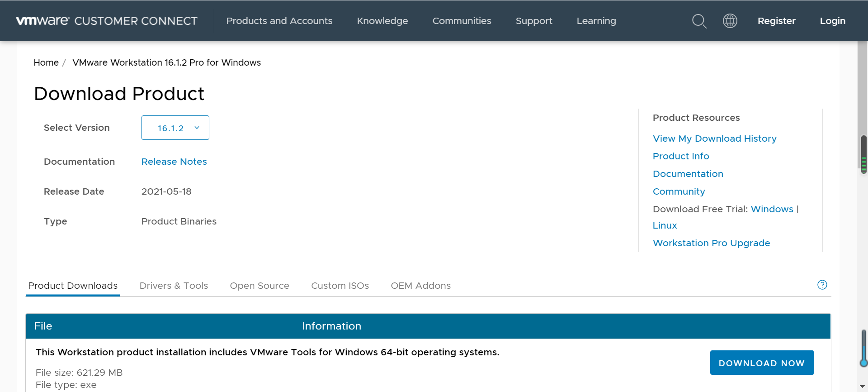The image size is (868, 392).
Task: Click the release date 2021-05-18 text
Action: [166, 191]
